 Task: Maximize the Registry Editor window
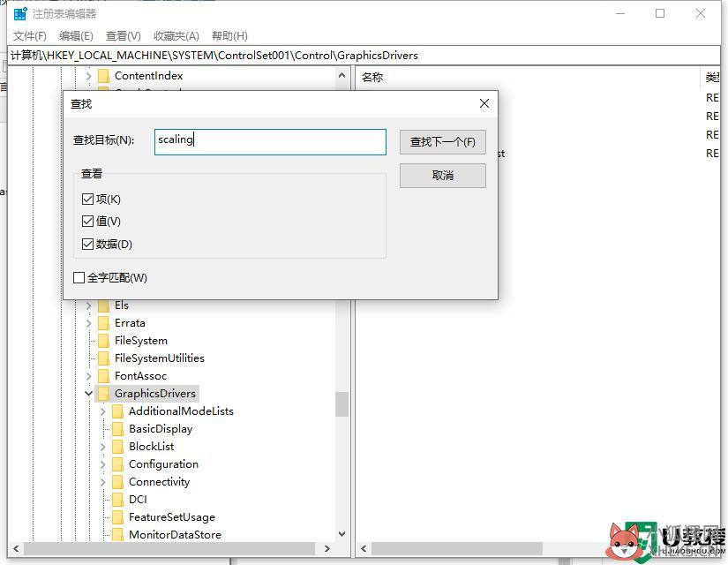660,13
